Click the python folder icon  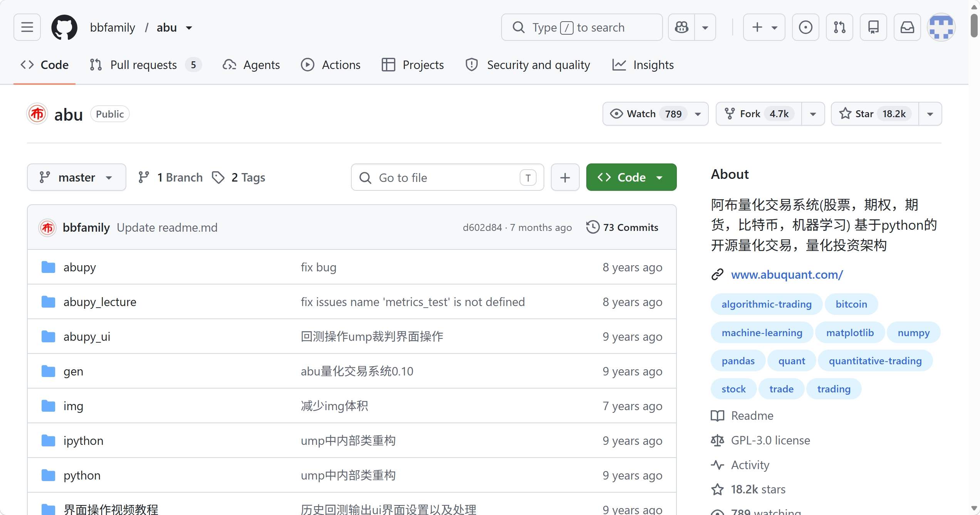(48, 475)
